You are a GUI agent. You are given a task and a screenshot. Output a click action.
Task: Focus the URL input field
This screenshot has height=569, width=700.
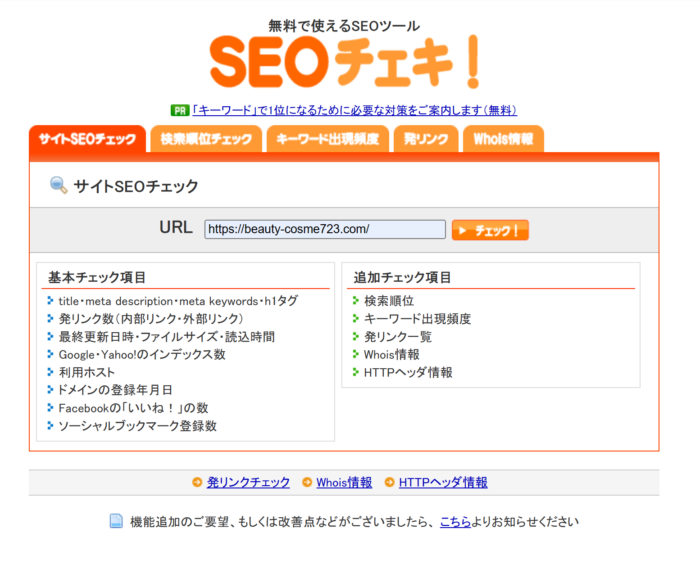pos(325,229)
